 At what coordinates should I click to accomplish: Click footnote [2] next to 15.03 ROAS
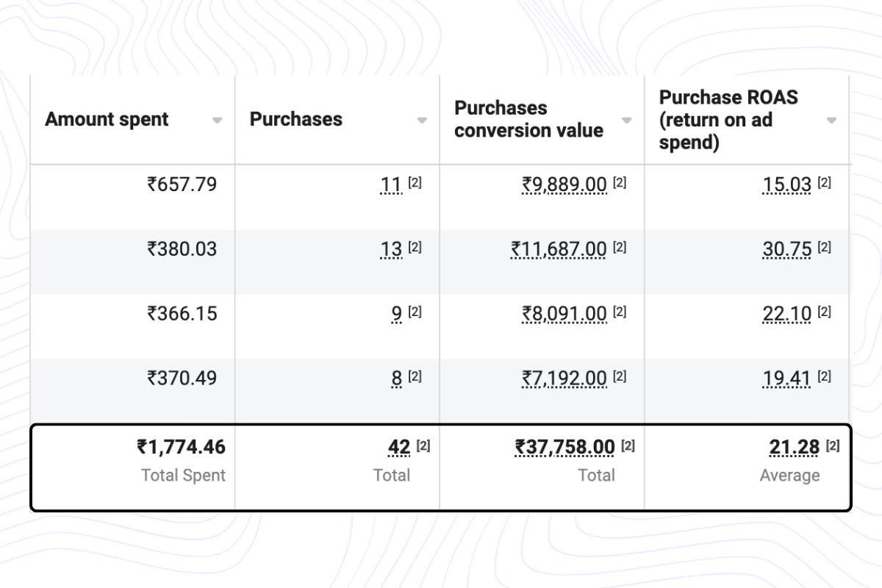click(x=824, y=183)
